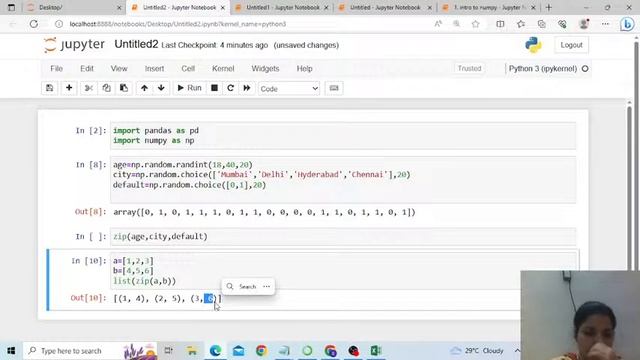
Task: Open Excel from the taskbar
Action: 376,351
